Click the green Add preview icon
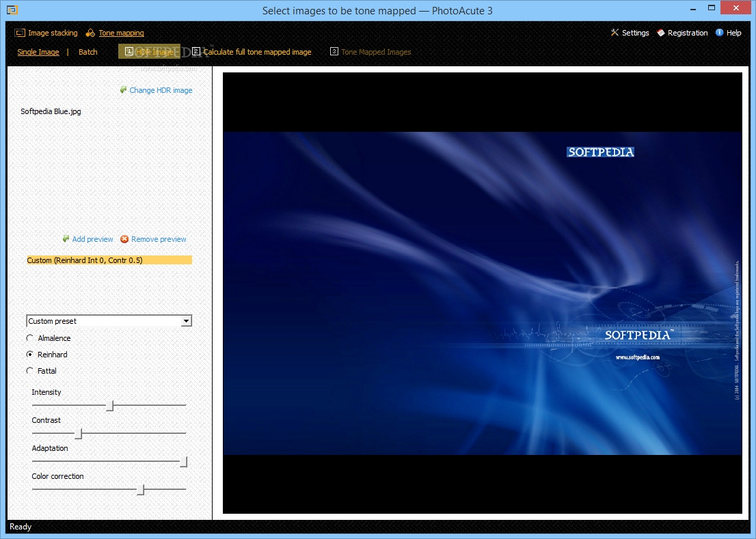 (66, 239)
